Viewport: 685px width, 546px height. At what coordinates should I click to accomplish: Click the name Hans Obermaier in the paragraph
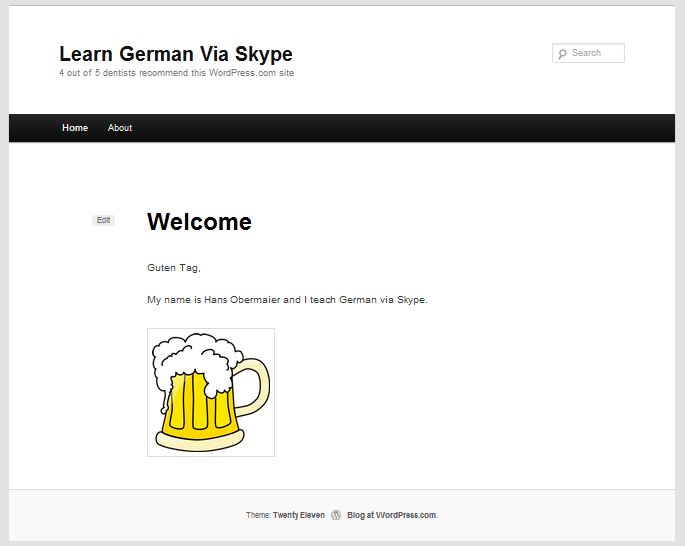[242, 300]
